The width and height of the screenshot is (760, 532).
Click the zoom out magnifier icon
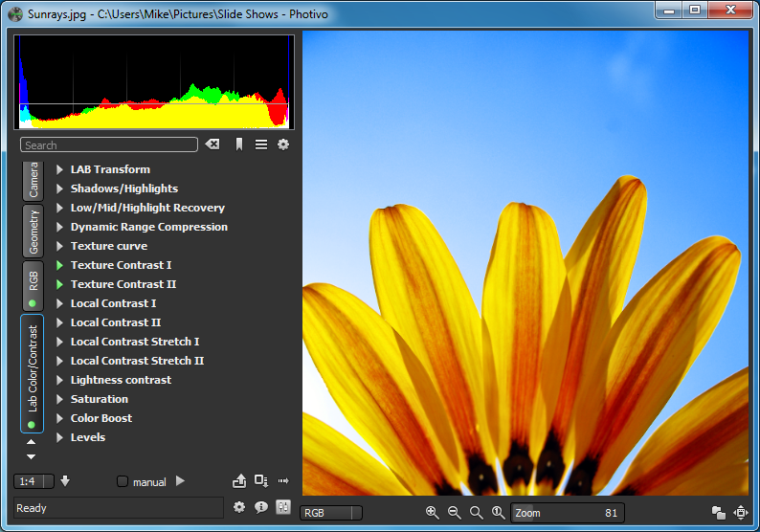pos(455,513)
